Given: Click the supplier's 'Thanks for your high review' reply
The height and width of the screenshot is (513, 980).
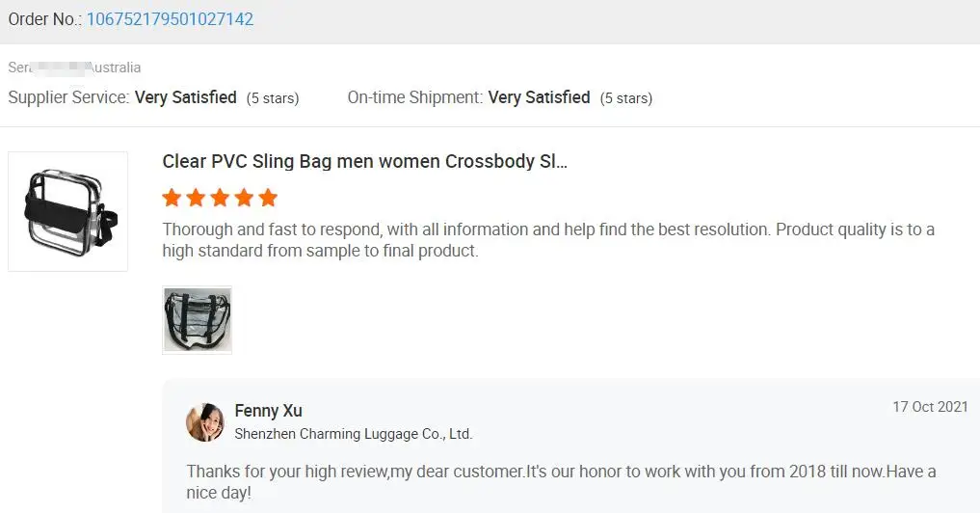Looking at the screenshot, I should pos(561,481).
